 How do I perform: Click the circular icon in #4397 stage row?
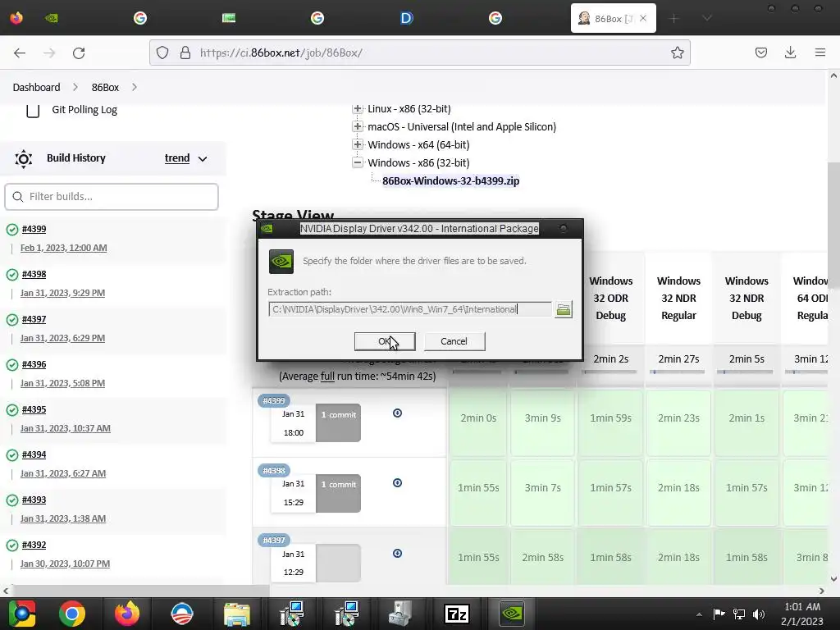(x=397, y=554)
